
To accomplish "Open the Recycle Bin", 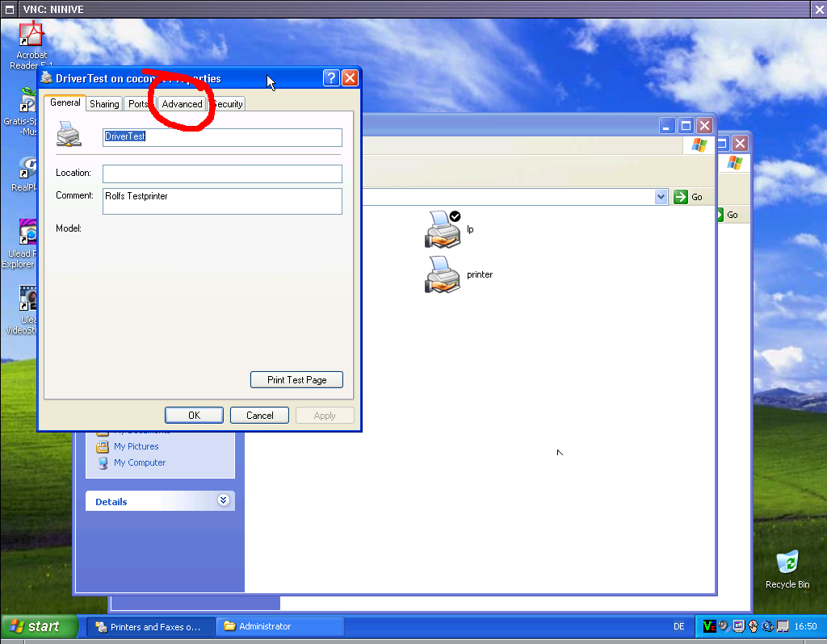I will pyautogui.click(x=787, y=562).
